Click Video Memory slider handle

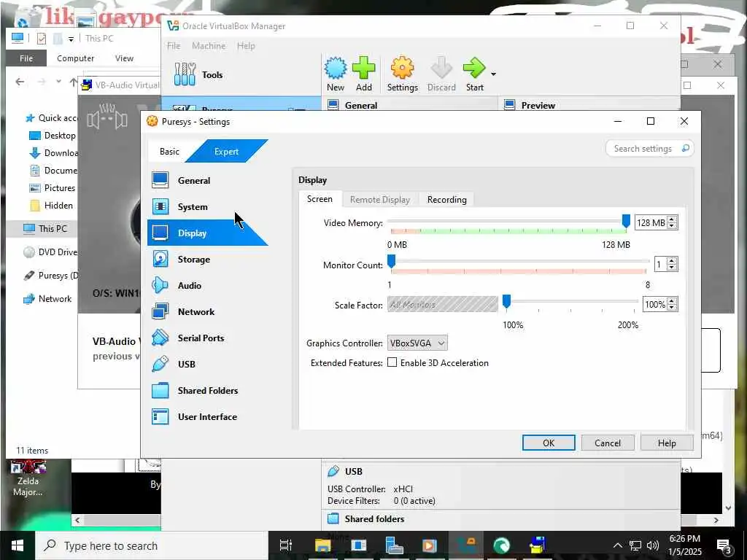click(626, 221)
